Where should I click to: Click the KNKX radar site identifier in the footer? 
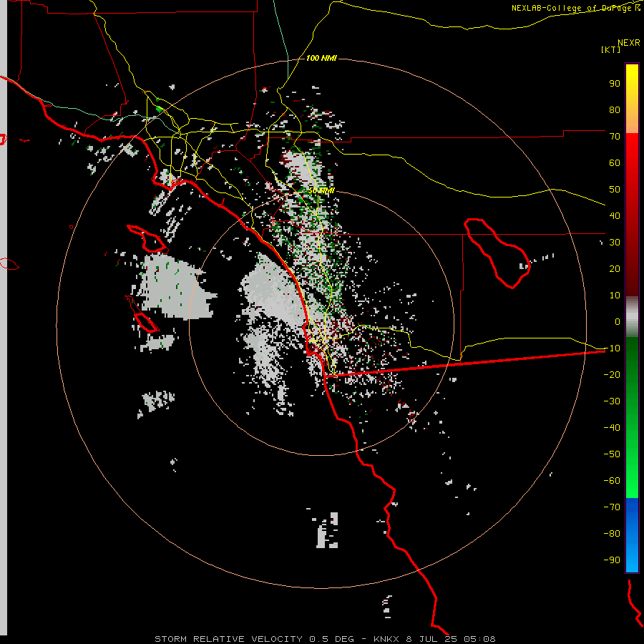pyautogui.click(x=386, y=639)
